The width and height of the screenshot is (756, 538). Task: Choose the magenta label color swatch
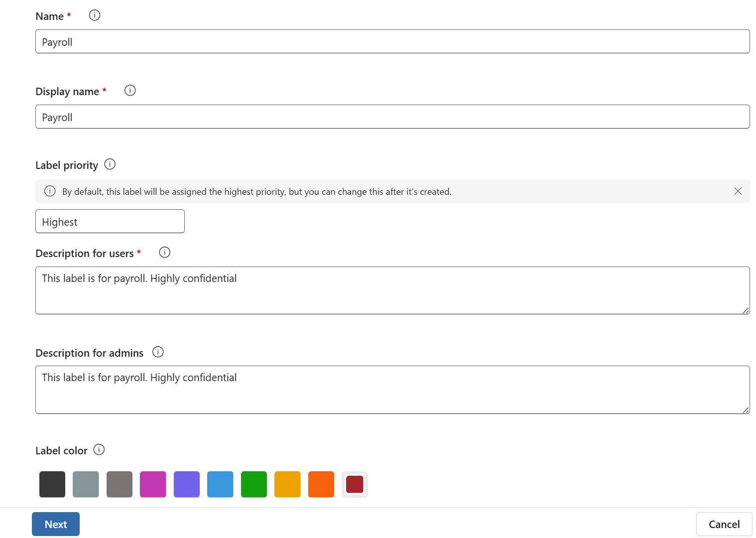tap(153, 484)
